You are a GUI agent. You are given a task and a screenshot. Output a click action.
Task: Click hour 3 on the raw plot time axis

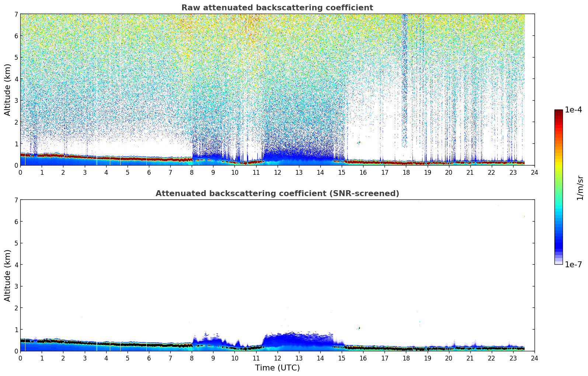(x=85, y=172)
